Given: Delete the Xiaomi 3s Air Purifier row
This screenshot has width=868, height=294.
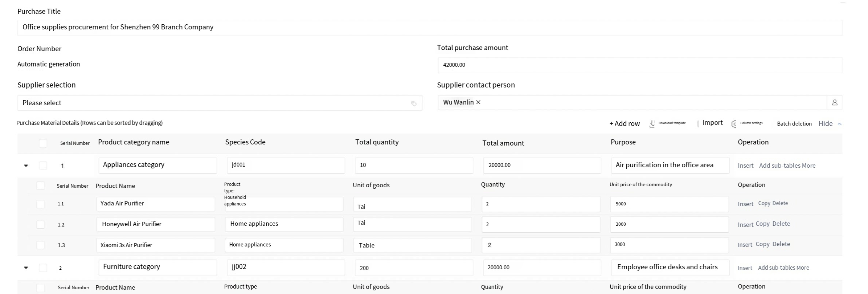Looking at the screenshot, I should click(x=781, y=244).
